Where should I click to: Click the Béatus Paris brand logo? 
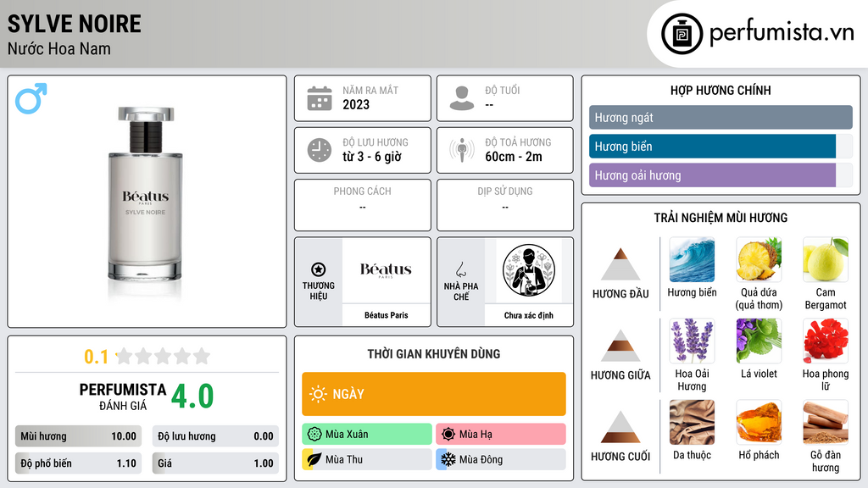tap(386, 270)
